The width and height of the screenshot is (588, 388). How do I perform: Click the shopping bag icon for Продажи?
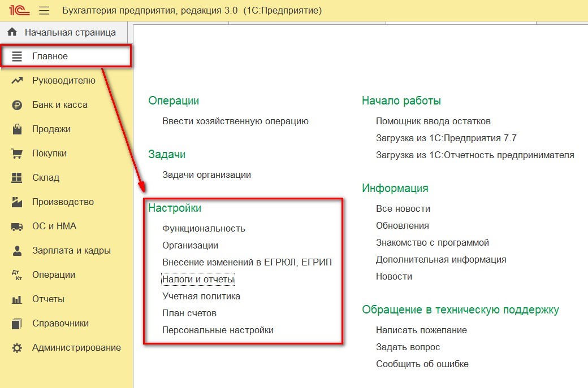(x=17, y=129)
